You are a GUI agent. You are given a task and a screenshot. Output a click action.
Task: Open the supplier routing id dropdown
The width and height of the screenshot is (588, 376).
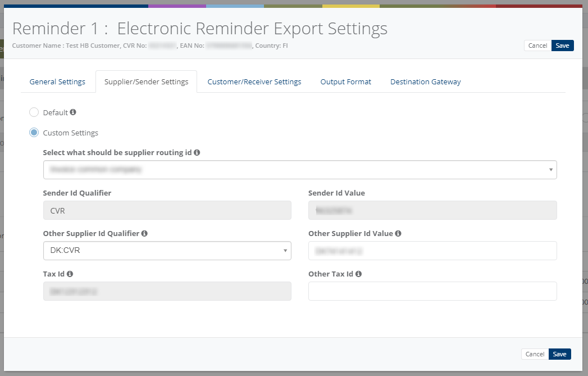[300, 170]
